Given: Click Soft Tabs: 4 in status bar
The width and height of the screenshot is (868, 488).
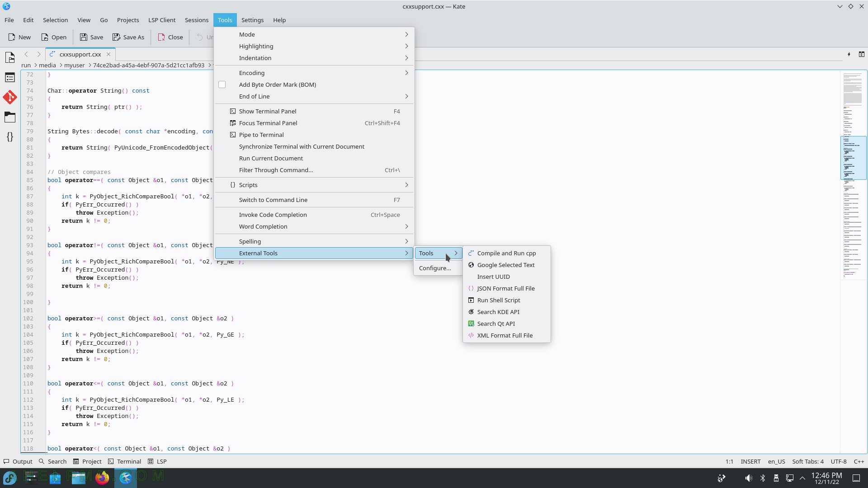Looking at the screenshot, I should tap(808, 461).
